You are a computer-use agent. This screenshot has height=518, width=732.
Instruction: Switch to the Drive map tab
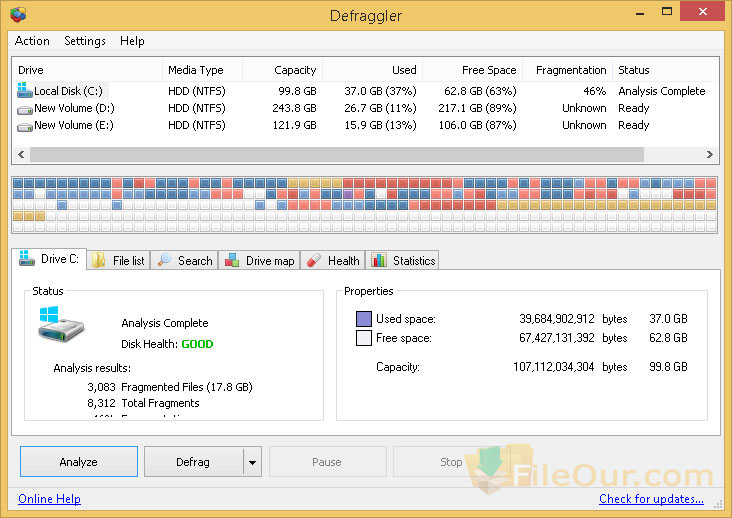tap(259, 260)
